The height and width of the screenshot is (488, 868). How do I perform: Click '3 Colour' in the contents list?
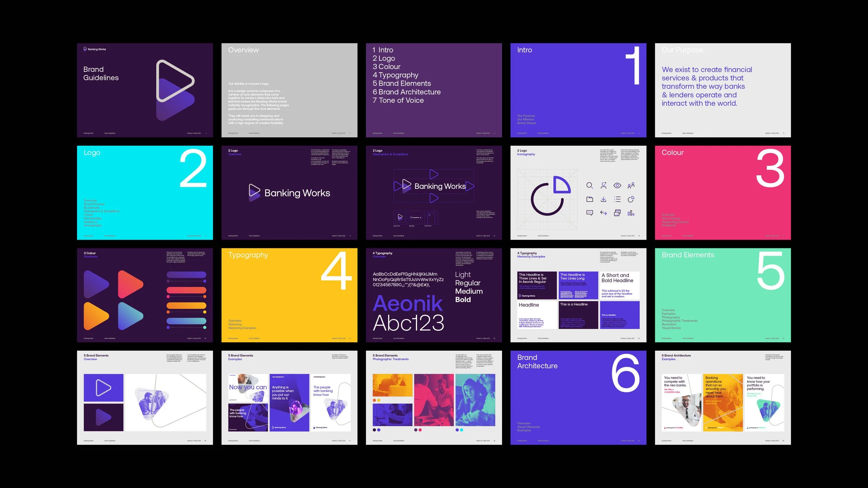coord(386,67)
